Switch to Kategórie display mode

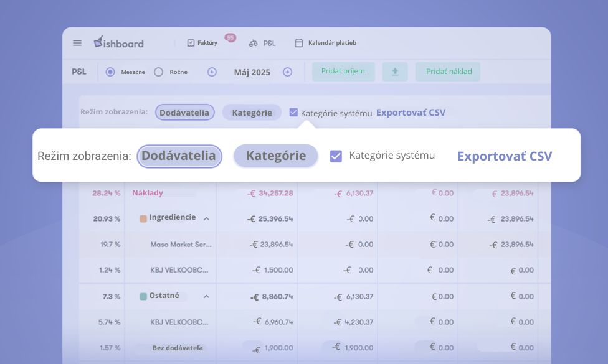pos(276,156)
